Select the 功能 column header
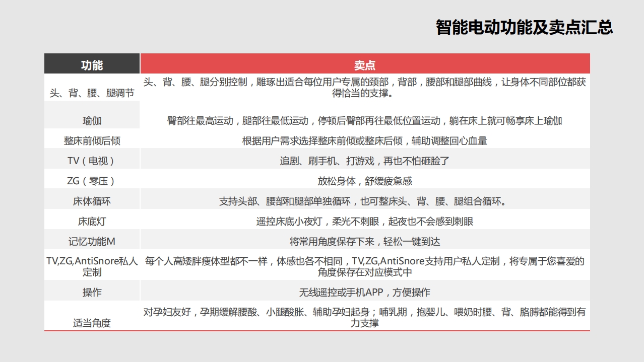 (x=92, y=64)
